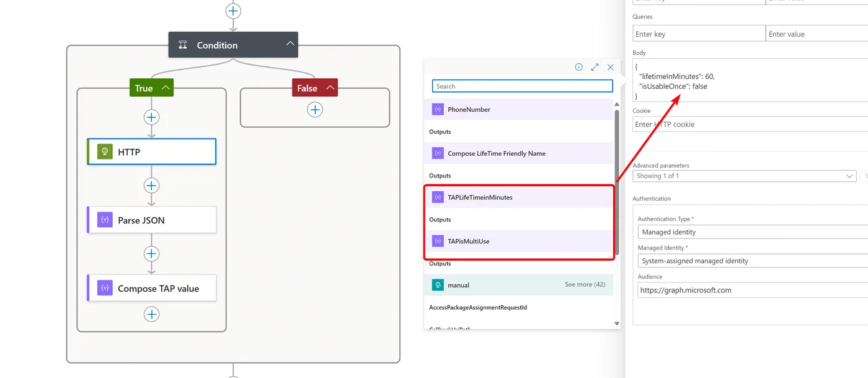This screenshot has height=378, width=868.
Task: Select the PhoneNumber dynamic content item
Action: coord(519,109)
